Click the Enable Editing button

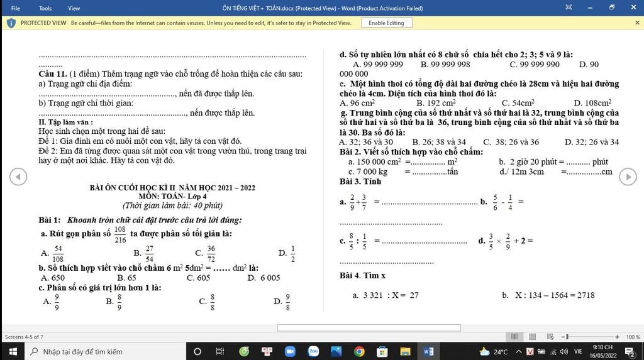tap(387, 23)
